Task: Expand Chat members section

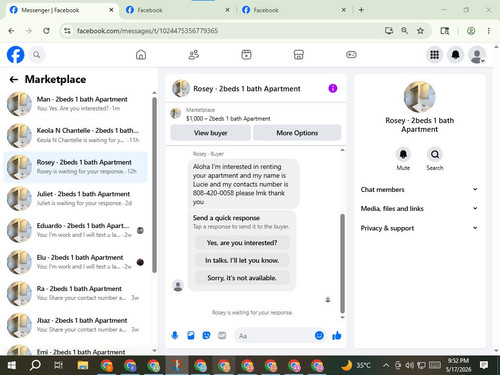Action: [x=419, y=189]
